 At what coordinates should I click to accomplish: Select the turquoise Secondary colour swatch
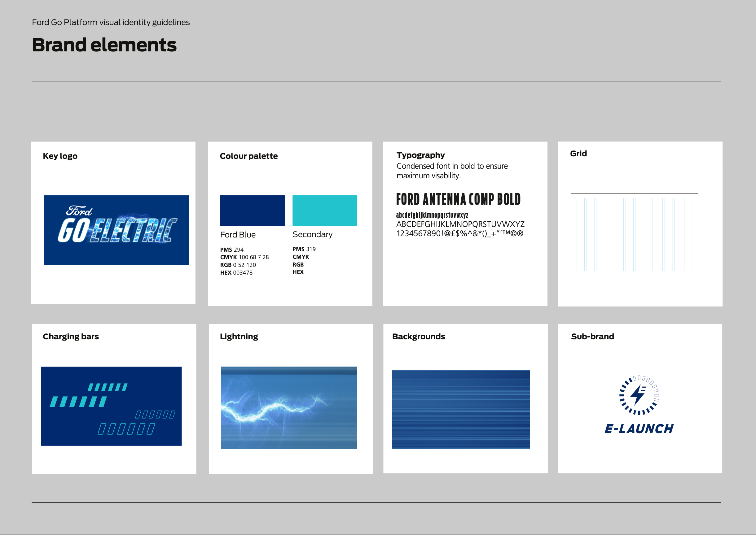tap(324, 210)
